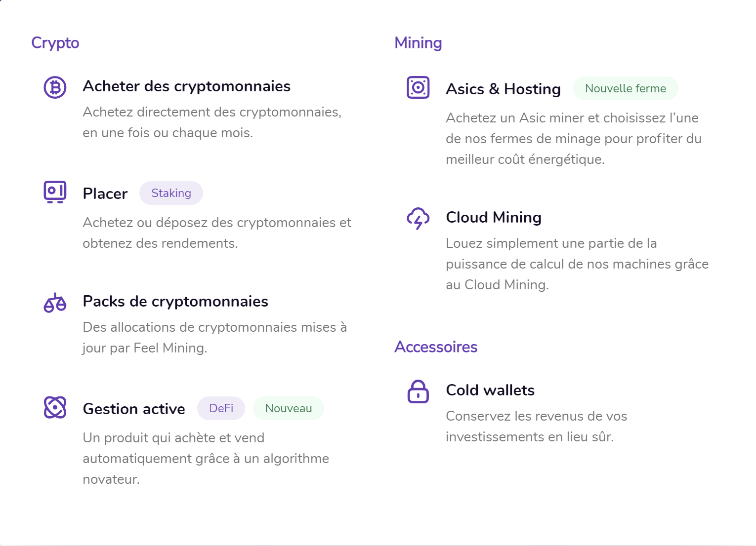The width and height of the screenshot is (756, 546).
Task: Click the Placer staking vault icon
Action: (55, 192)
